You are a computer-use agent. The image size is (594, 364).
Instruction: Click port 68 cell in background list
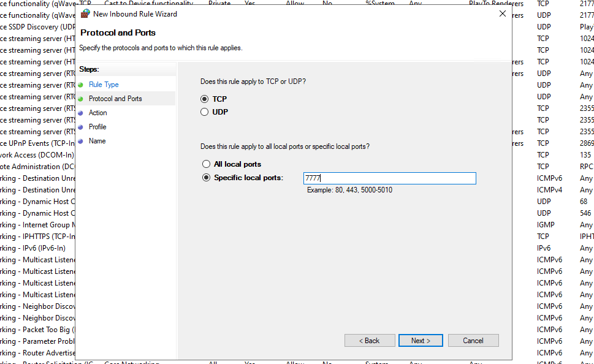point(584,202)
